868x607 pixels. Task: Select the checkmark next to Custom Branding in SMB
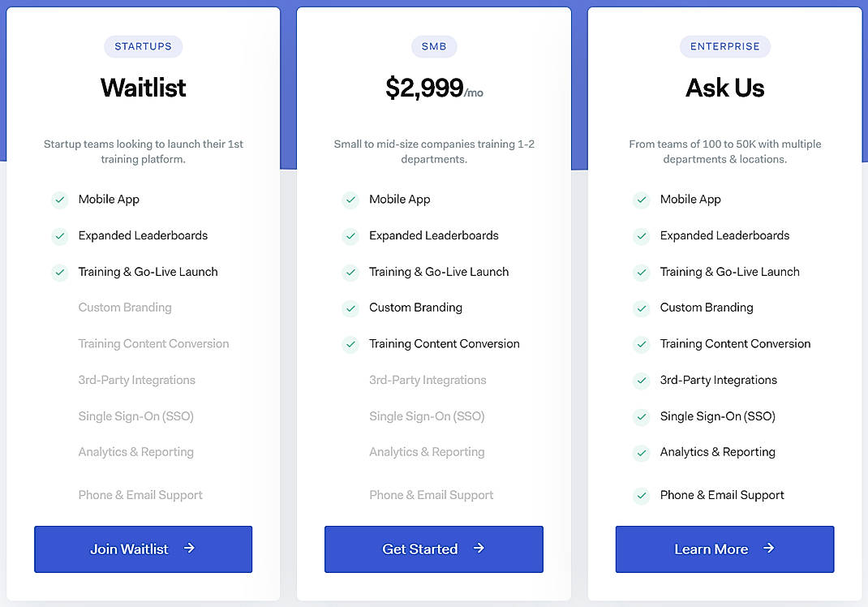point(350,308)
